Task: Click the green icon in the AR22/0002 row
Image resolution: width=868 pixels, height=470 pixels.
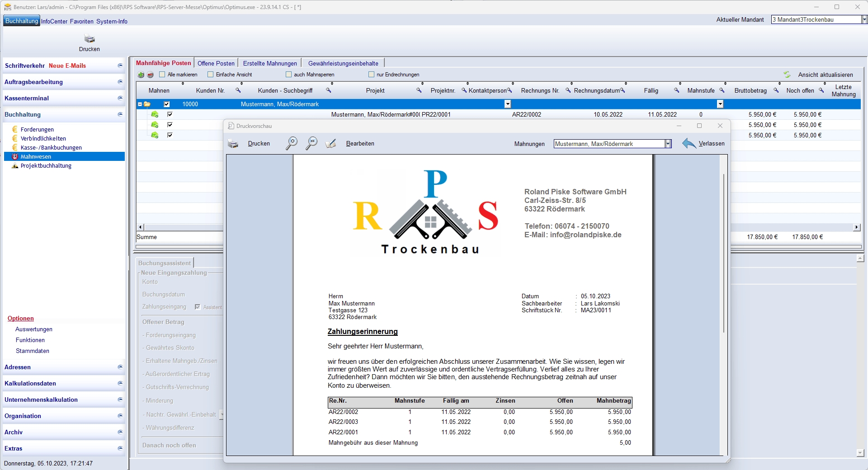Action: coord(155,114)
